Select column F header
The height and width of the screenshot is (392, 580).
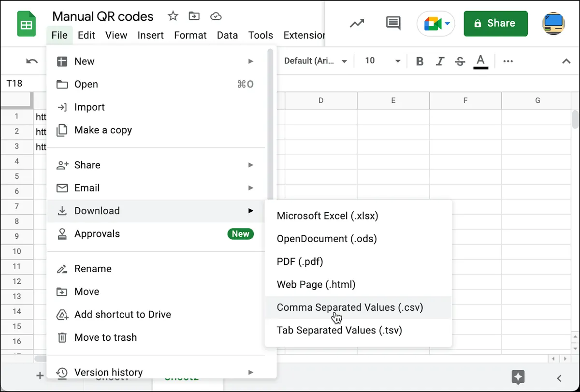[465, 101]
